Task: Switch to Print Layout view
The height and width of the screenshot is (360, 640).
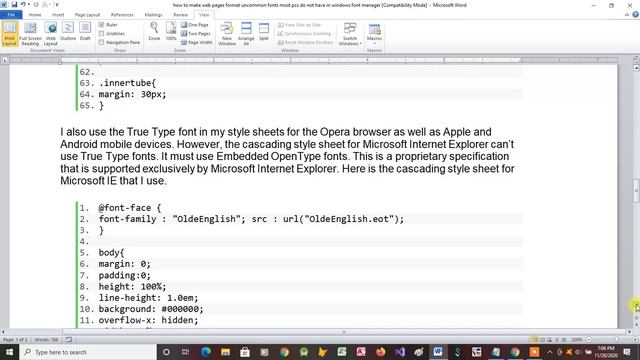Action: point(9,34)
